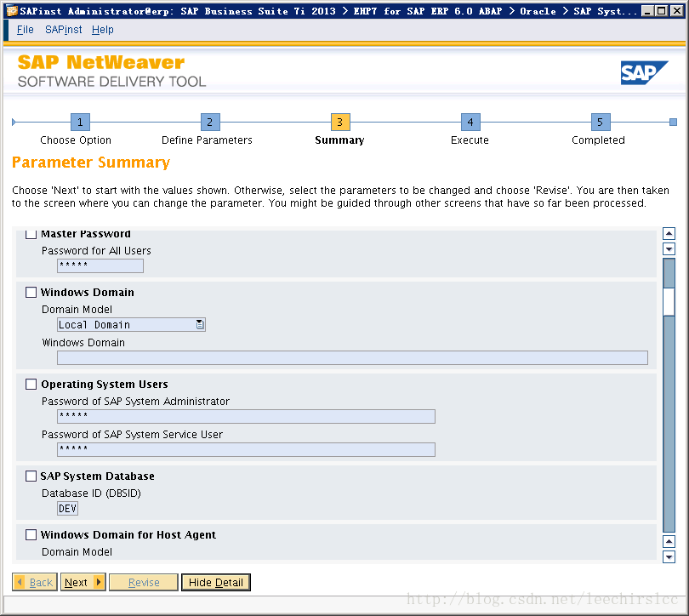
Task: Check the Windows Domain checkbox
Action: pos(31,292)
